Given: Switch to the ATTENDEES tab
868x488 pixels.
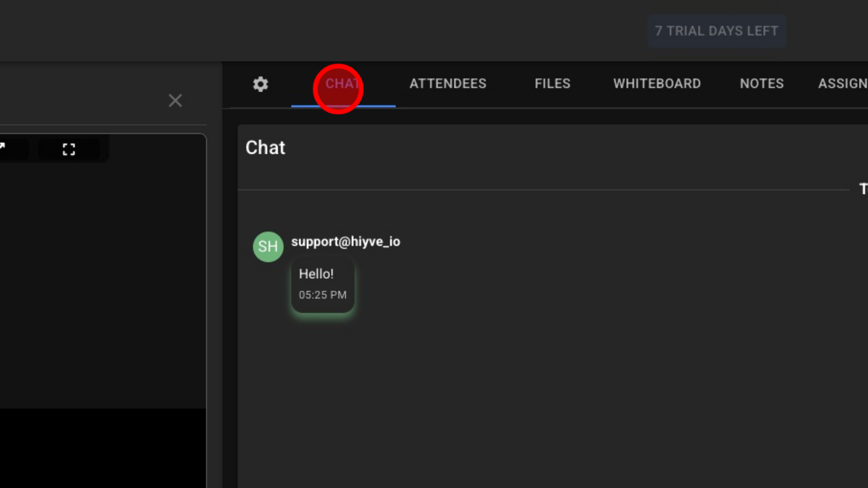Looking at the screenshot, I should coord(448,84).
